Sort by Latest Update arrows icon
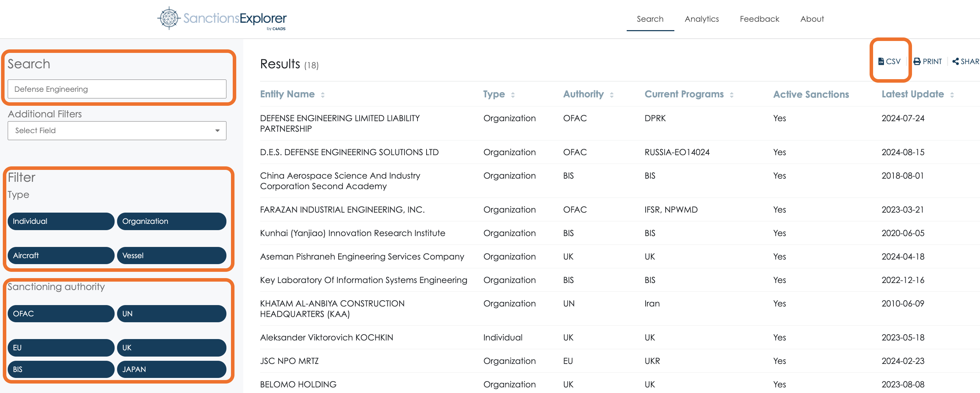The height and width of the screenshot is (393, 980). tap(952, 95)
